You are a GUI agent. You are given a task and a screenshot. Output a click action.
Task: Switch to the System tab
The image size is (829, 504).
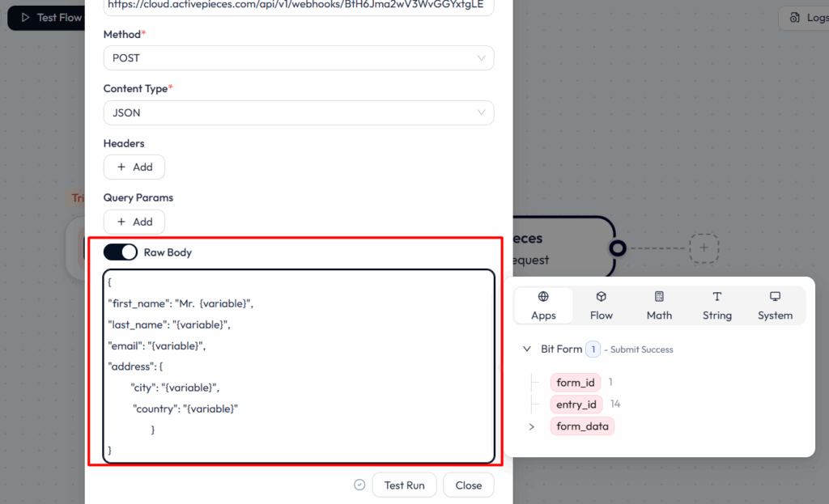point(774,306)
